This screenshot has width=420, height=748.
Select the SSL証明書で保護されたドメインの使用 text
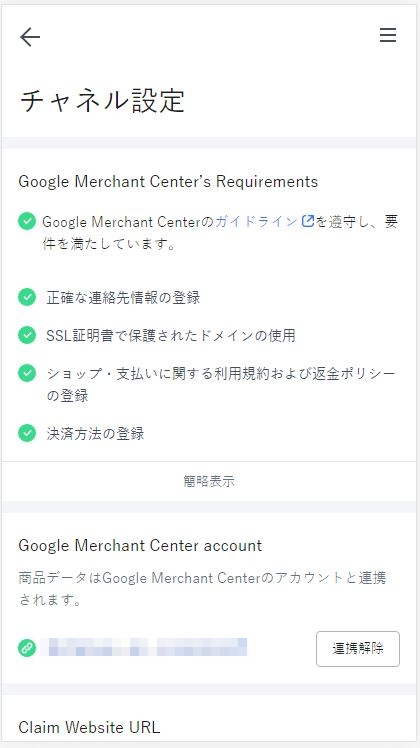pyautogui.click(x=171, y=335)
